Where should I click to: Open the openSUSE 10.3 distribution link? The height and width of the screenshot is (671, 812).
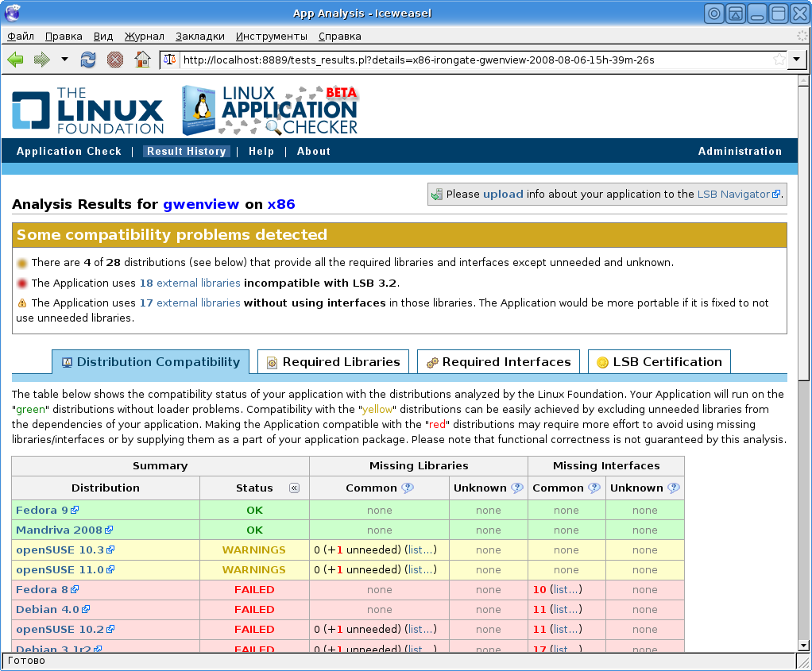click(60, 550)
